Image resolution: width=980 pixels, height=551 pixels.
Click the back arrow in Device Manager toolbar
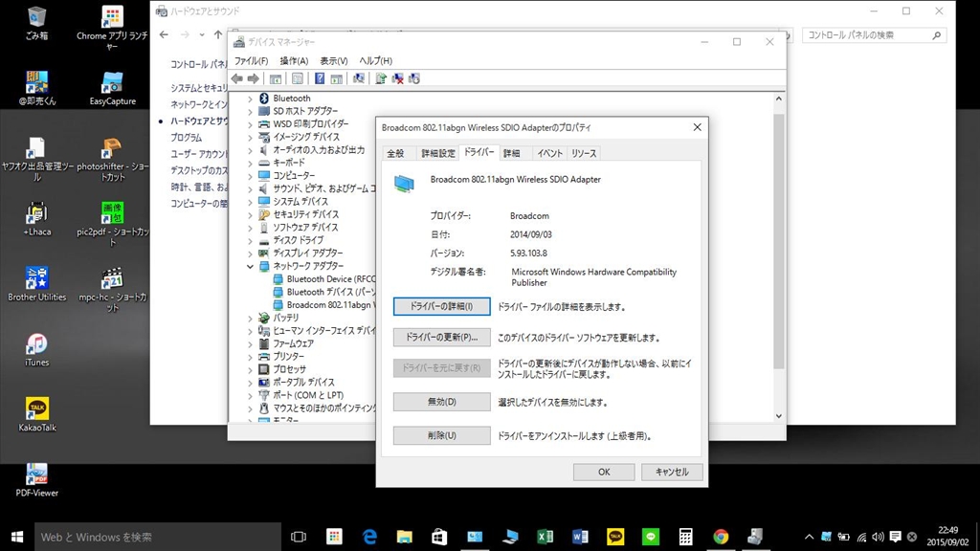tap(237, 78)
